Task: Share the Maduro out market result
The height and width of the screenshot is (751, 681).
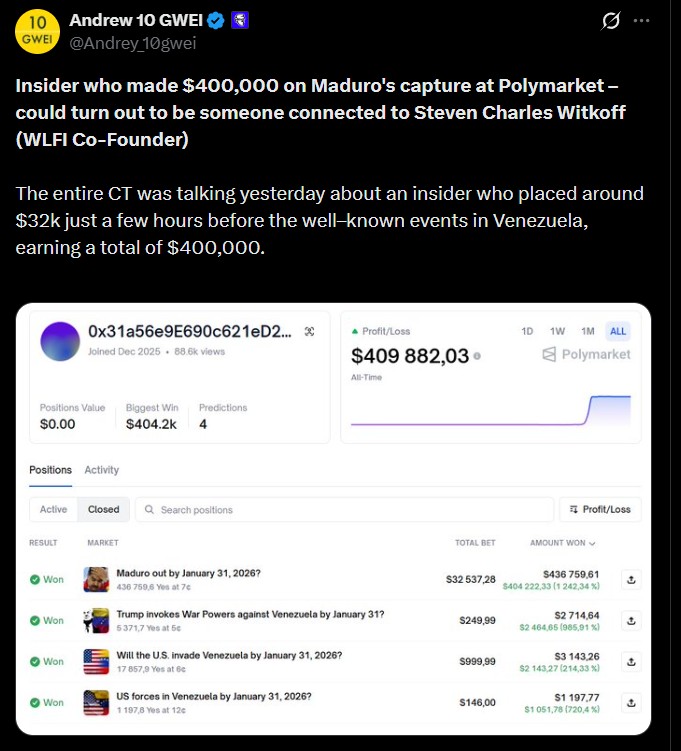Action: click(x=631, y=579)
